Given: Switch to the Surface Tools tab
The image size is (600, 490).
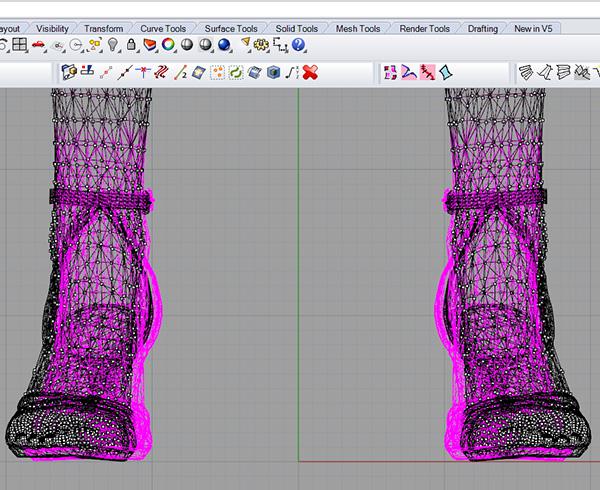Looking at the screenshot, I should (231, 29).
